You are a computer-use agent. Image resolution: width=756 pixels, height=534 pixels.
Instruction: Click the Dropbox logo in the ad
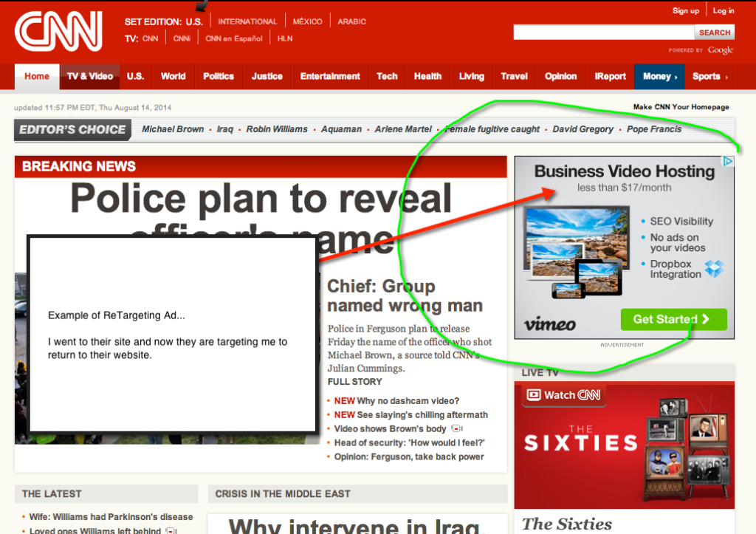pyautogui.click(x=714, y=268)
